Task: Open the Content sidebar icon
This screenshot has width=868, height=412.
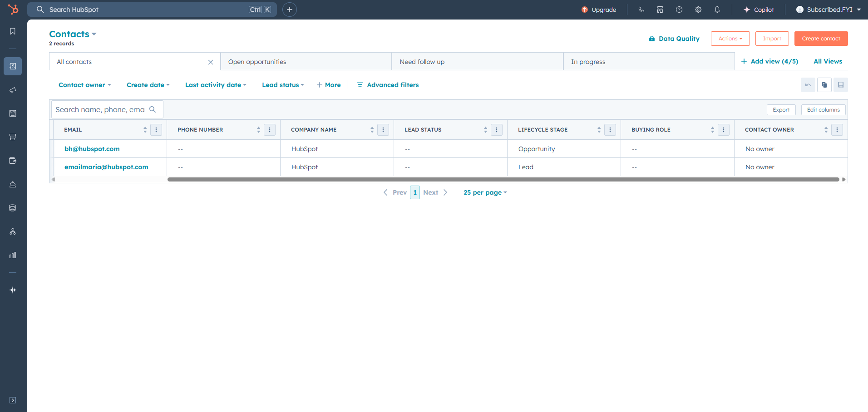Action: [13, 113]
